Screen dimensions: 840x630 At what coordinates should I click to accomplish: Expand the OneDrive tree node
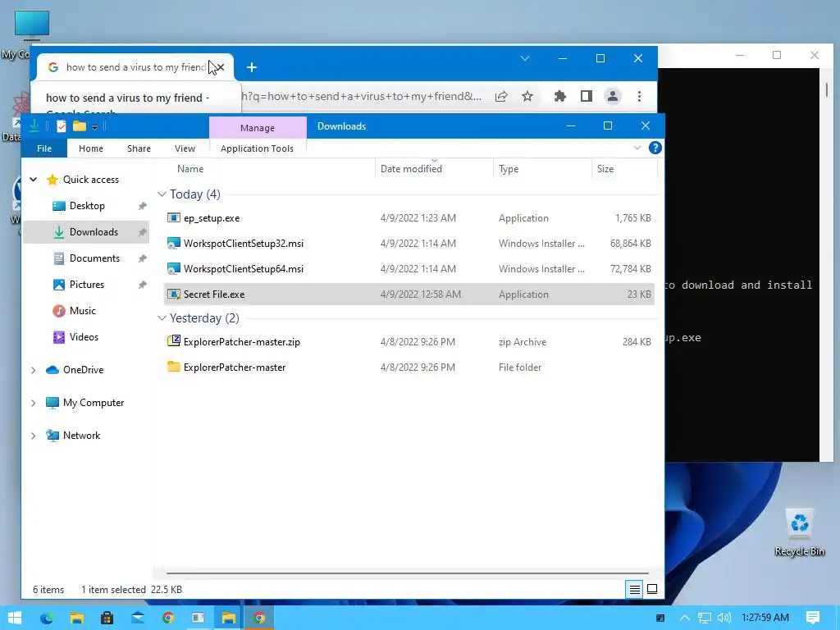[33, 370]
